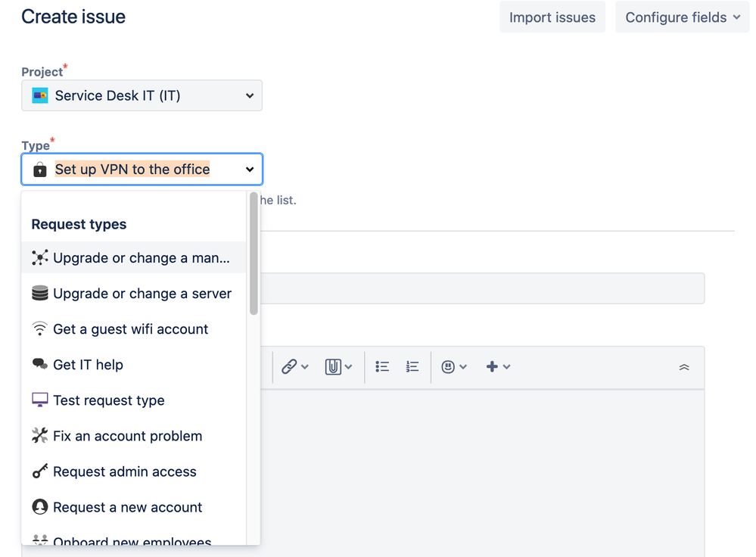Click inside the description editor text area
The width and height of the screenshot is (756, 557).
pos(482,472)
